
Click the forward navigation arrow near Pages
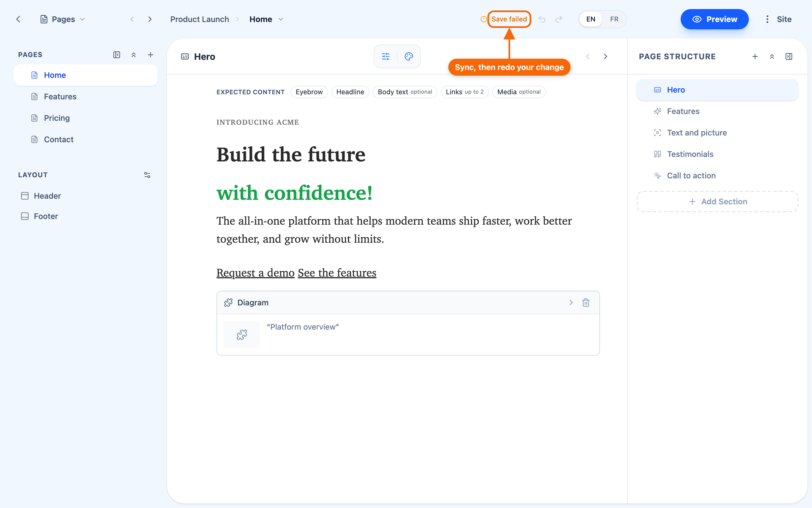[x=150, y=19]
